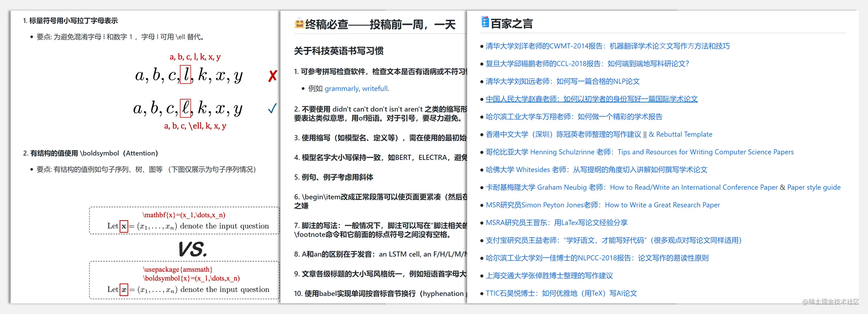This screenshot has height=314, width=868.
Task: Click list item 8 about A和an的区别
Action: pos(380,254)
